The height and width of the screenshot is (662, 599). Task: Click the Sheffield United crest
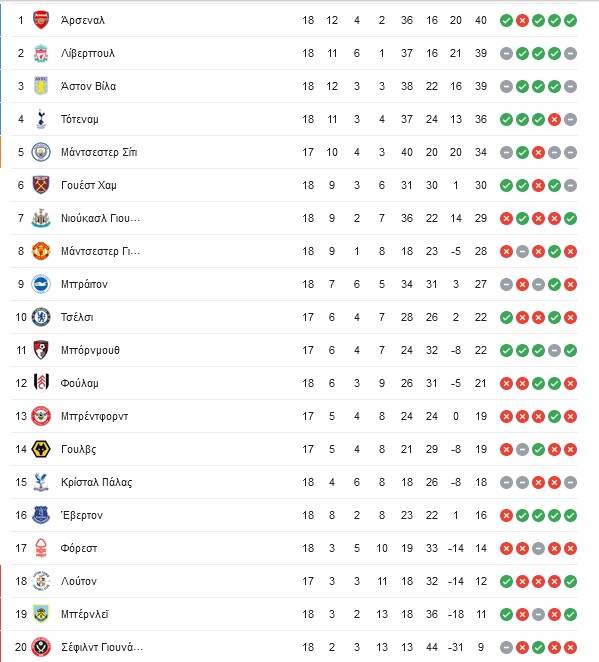[x=41, y=647]
